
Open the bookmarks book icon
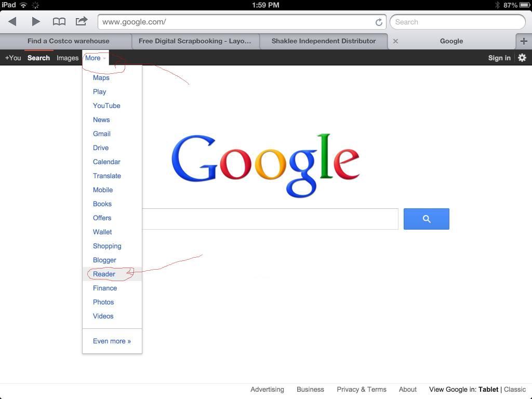pos(59,22)
